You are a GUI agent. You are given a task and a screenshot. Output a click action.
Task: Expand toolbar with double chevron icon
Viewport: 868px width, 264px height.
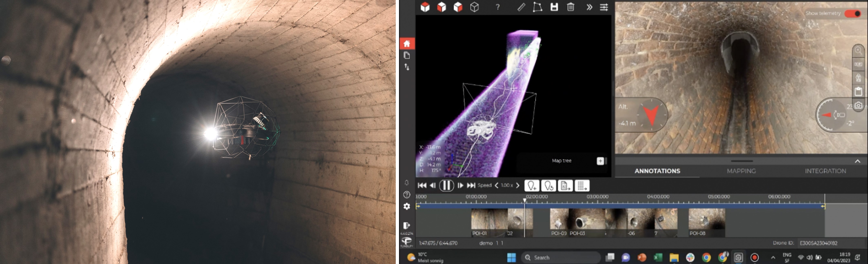pos(589,7)
